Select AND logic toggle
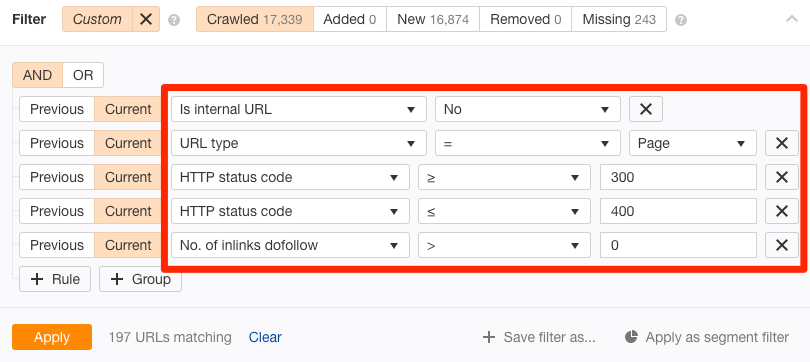 [x=37, y=75]
